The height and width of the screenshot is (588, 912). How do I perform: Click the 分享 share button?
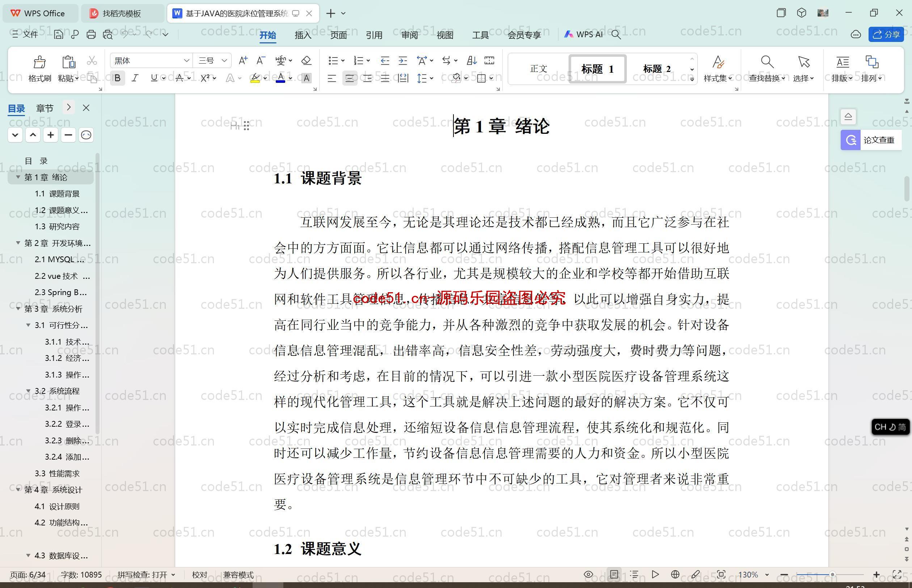click(886, 35)
